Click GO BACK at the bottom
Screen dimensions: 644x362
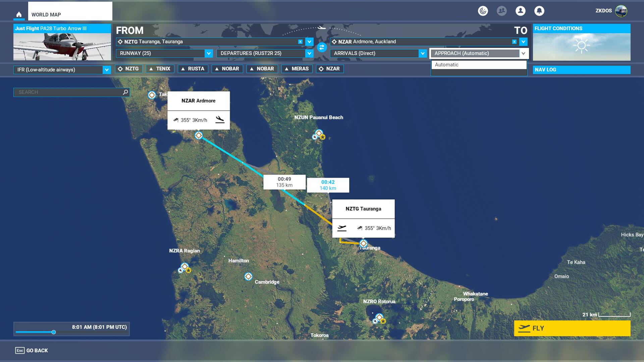(x=32, y=350)
